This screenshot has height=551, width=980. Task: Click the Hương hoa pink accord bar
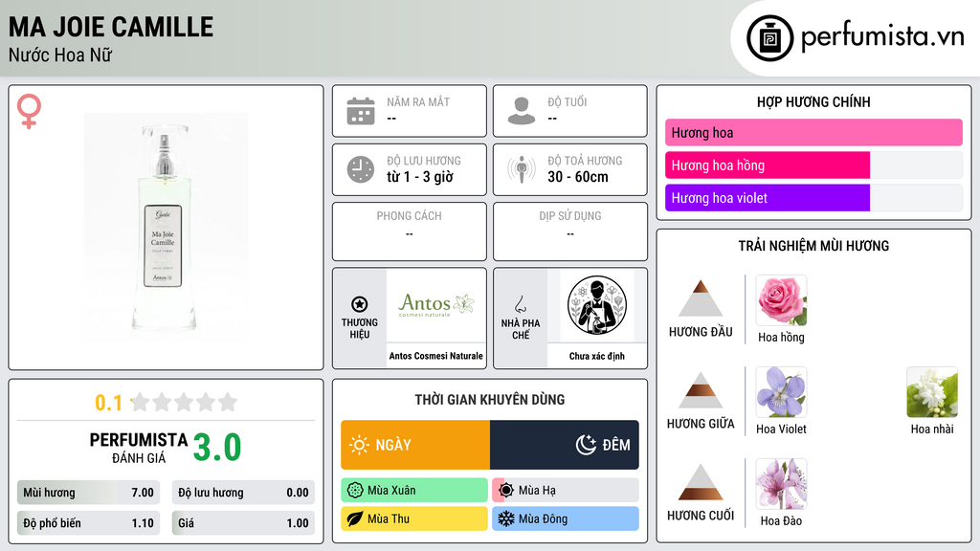[813, 132]
